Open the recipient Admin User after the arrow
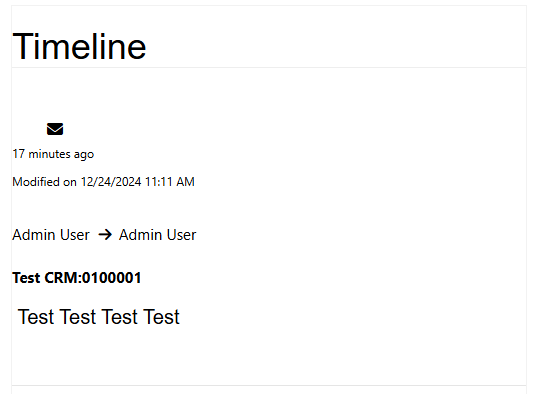The height and width of the screenshot is (394, 535). pyautogui.click(x=157, y=235)
